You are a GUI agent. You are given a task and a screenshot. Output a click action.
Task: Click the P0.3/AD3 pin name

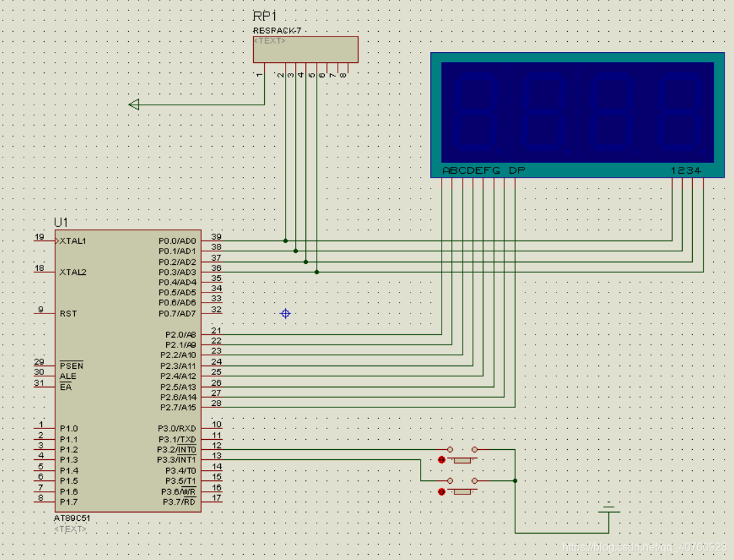[x=178, y=272]
